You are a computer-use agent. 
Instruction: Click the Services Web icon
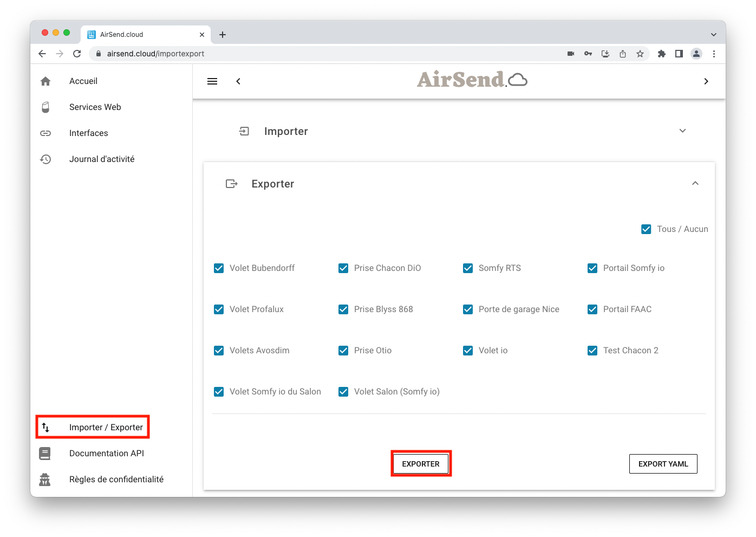(45, 107)
